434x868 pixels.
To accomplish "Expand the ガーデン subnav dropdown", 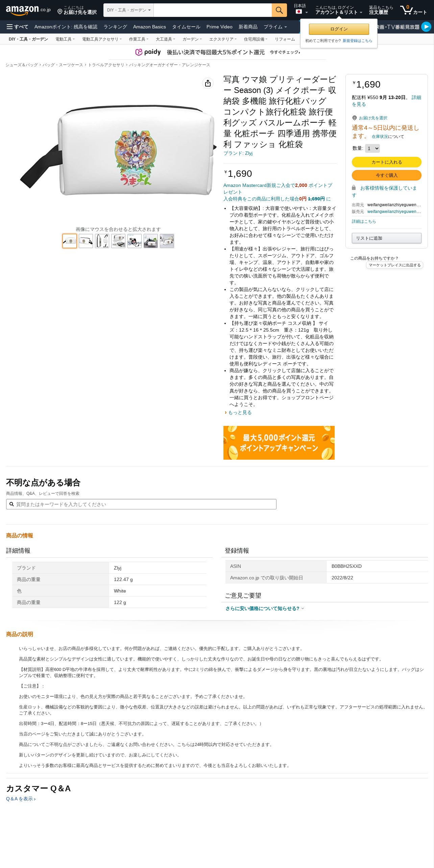I will point(192,39).
